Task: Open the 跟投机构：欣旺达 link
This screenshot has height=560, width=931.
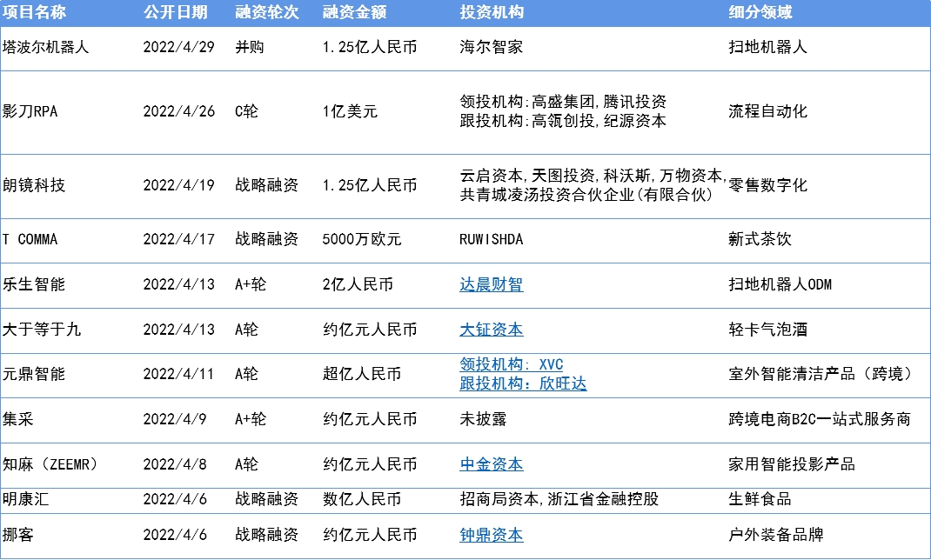Action: click(523, 383)
